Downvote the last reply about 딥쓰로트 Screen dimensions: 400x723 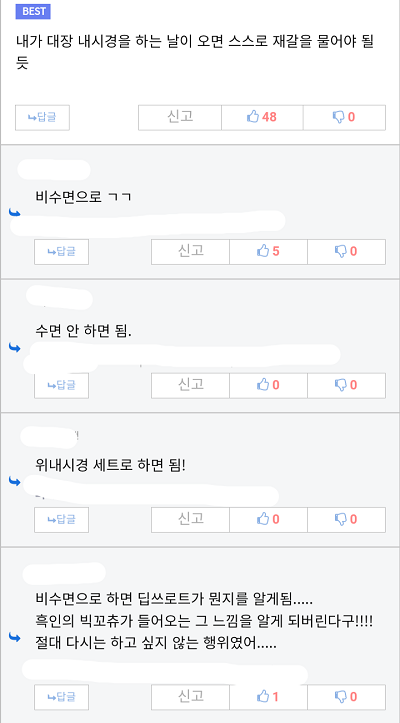pos(346,697)
